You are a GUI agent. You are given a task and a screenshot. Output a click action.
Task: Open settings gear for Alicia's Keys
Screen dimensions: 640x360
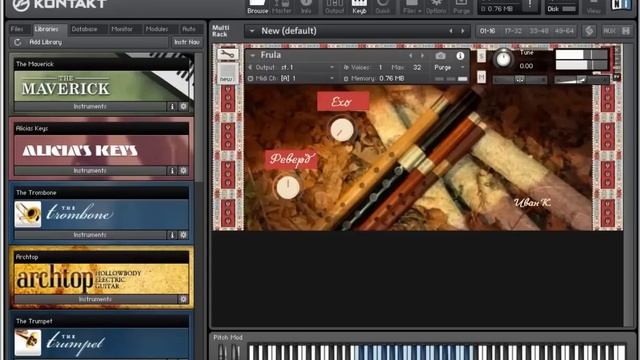[x=183, y=171]
